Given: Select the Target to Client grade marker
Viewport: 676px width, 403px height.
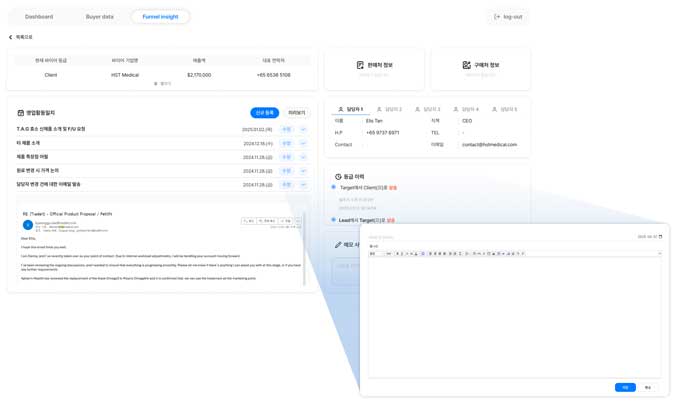Looking at the screenshot, I should [333, 187].
